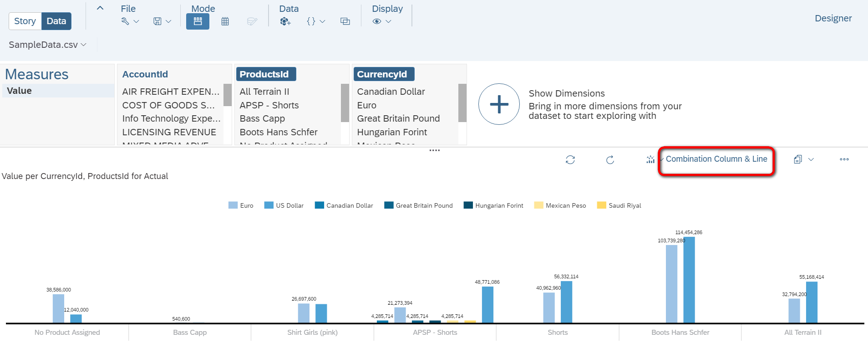Click the copy chart icon
The width and height of the screenshot is (868, 343).
tap(798, 159)
